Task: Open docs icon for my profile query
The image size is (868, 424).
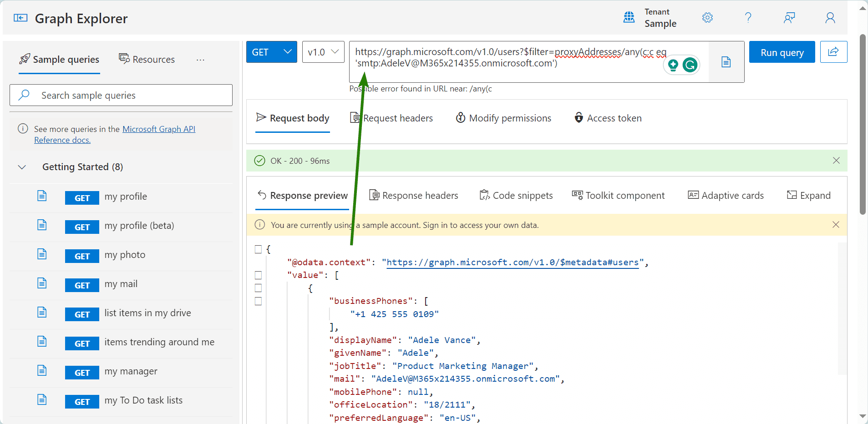Action: pos(42,196)
